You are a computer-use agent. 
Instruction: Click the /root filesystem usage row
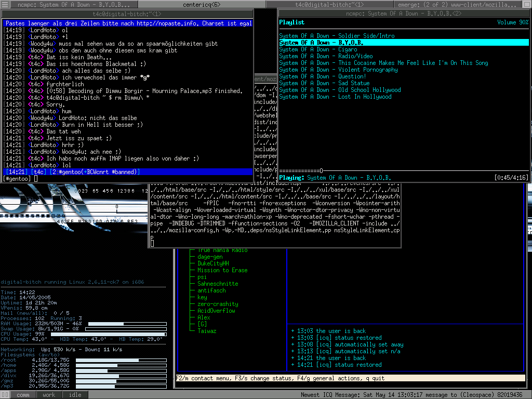click(x=84, y=360)
